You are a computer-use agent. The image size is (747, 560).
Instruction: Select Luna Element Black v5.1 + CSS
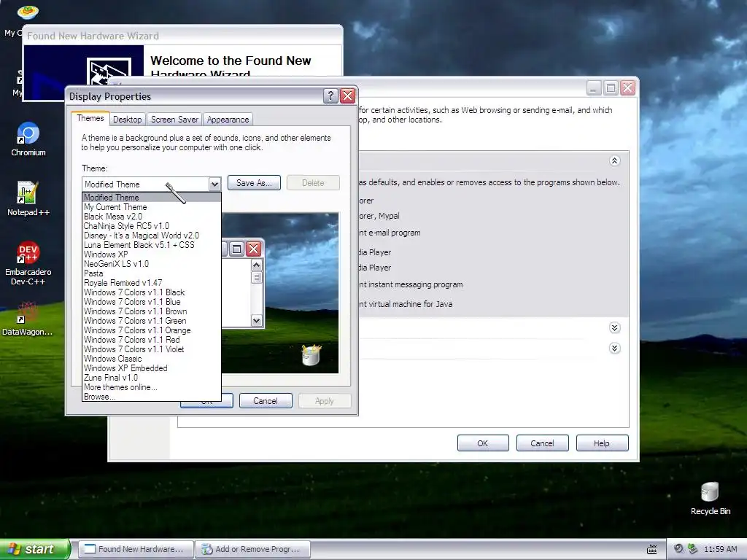[152, 245]
